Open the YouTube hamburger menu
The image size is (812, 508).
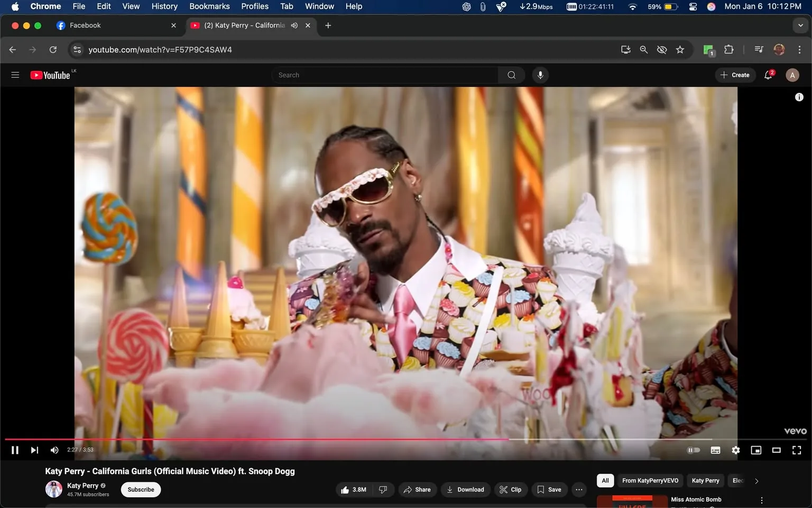(x=15, y=75)
